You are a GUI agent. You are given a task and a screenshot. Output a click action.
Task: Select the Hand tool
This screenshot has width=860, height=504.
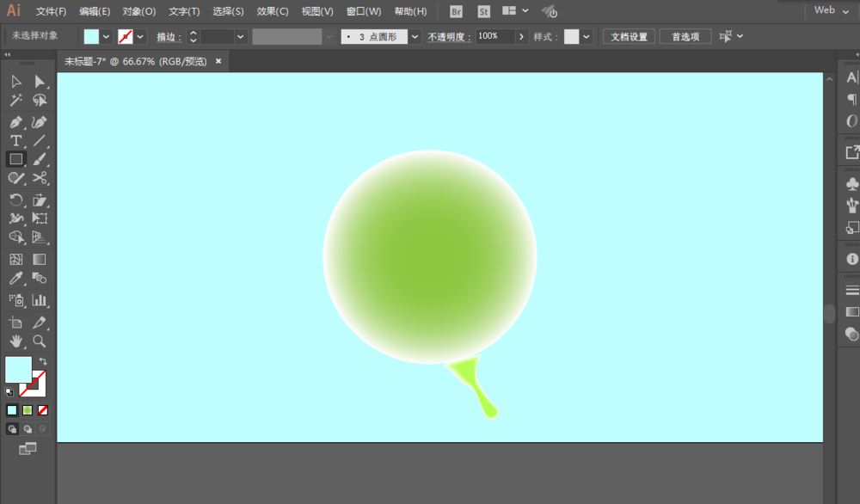[14, 341]
